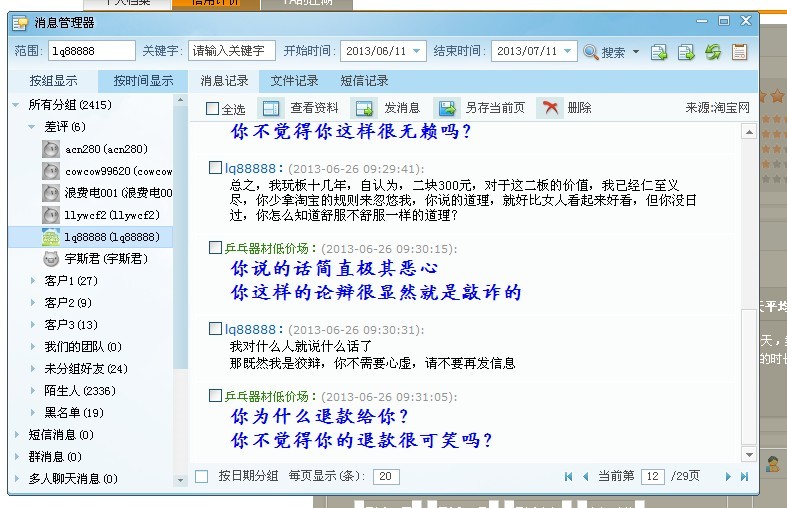Switch to 按组显示 tab
This screenshot has width=787, height=508.
[x=54, y=81]
